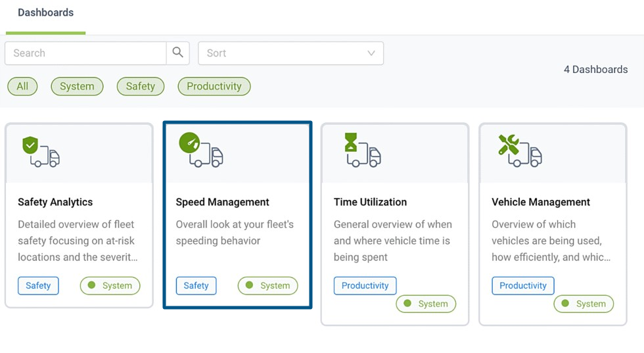Screen dimensions: 644x353
Task: Click System badge on Speed Management card
Action: coord(268,285)
